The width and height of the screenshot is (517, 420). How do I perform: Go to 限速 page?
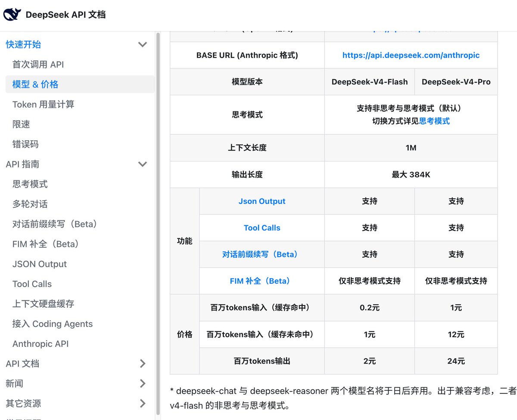tap(21, 124)
